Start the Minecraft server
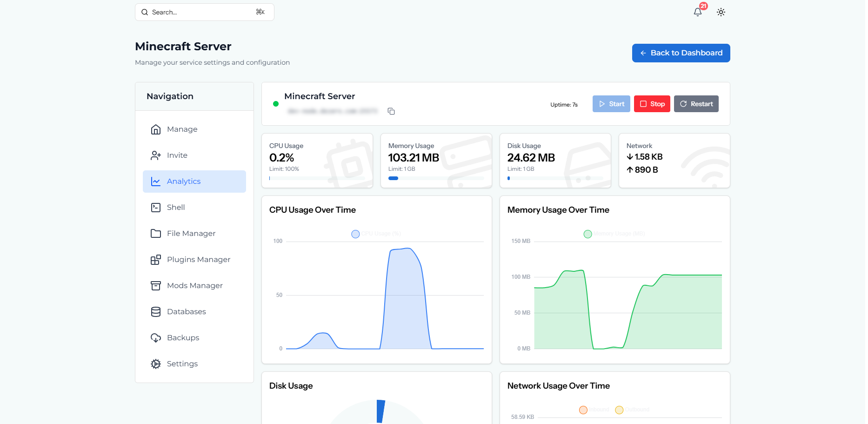 tap(611, 104)
